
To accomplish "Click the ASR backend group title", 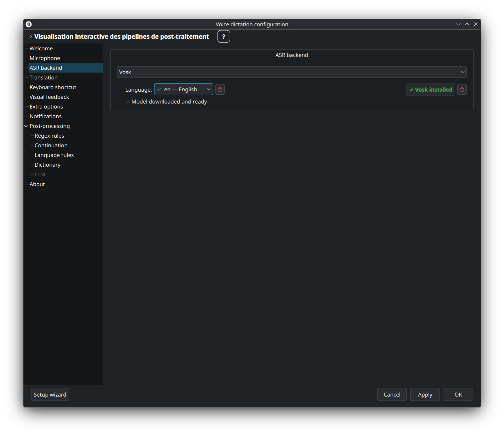I will pyautogui.click(x=292, y=55).
